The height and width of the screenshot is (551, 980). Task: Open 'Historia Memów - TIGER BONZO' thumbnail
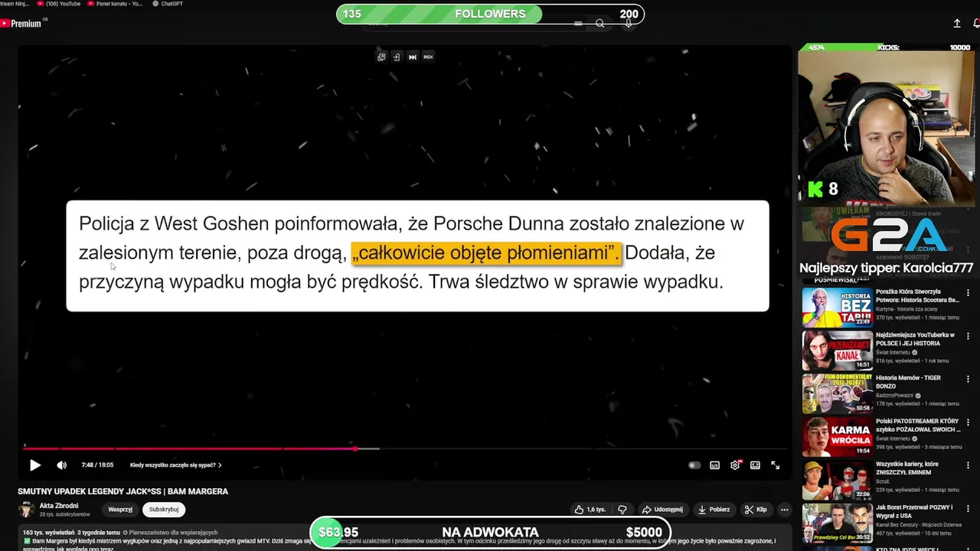(x=837, y=393)
